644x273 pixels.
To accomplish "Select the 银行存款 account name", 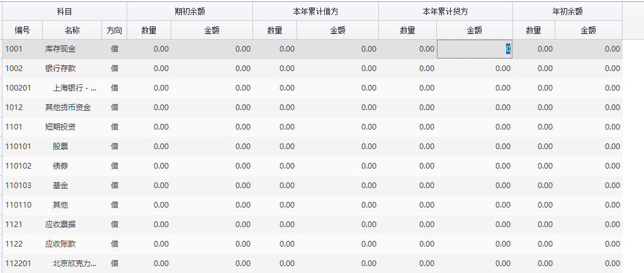I will pos(60,69).
